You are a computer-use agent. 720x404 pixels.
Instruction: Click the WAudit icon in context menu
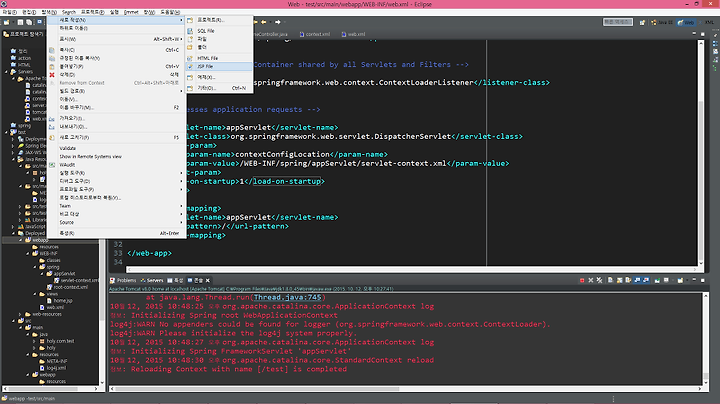point(52,165)
